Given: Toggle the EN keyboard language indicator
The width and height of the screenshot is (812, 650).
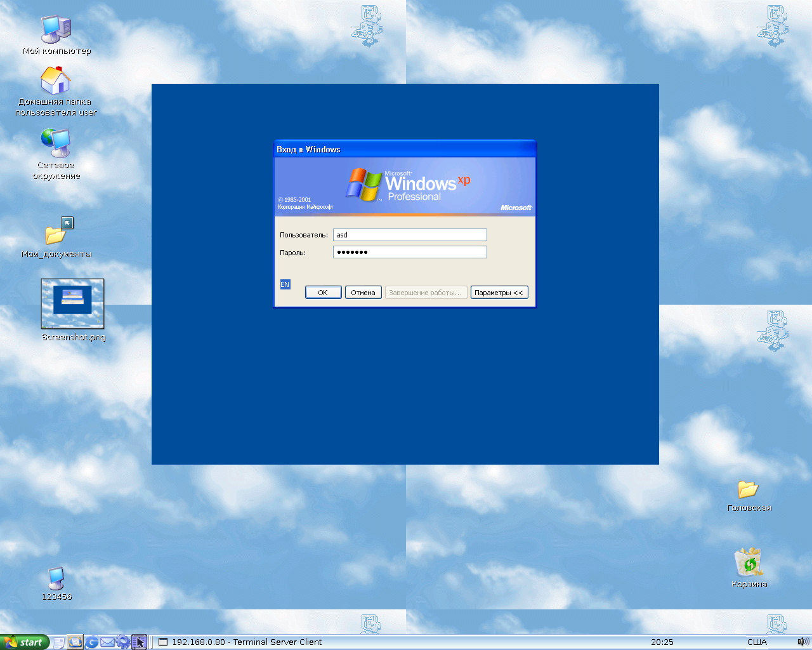Looking at the screenshot, I should point(285,284).
